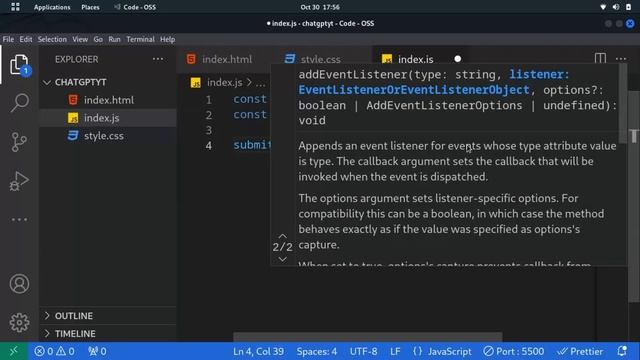The image size is (640, 360).
Task: Open remote window indicator in status bar
Action: pyautogui.click(x=14, y=351)
